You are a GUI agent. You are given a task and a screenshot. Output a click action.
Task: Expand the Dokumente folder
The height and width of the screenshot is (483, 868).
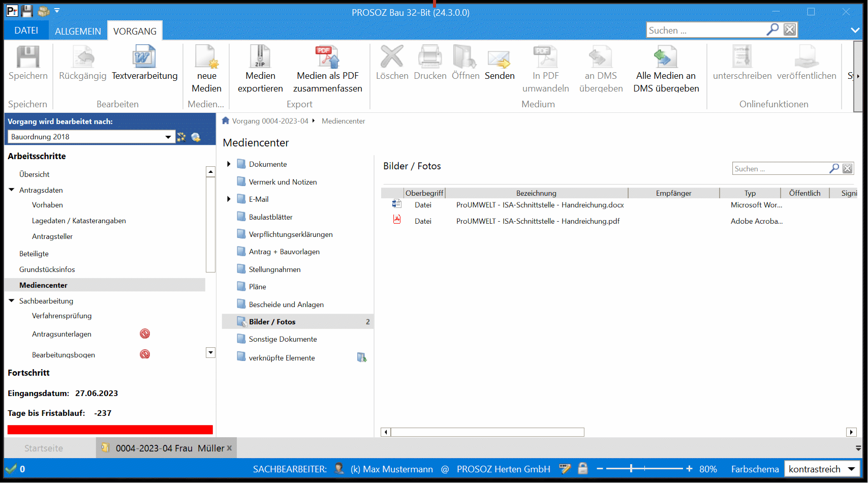(229, 164)
